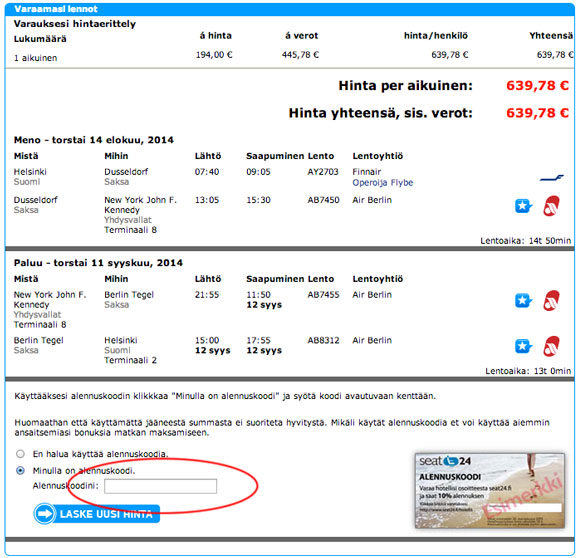Click the 'Operoija Flybe' link
578x558 pixels.
pos(383,182)
